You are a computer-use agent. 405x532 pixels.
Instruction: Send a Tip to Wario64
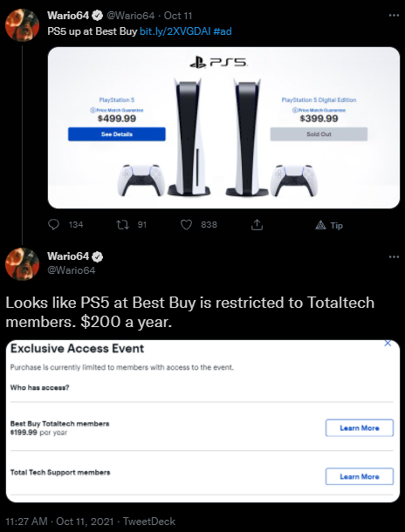(x=329, y=225)
